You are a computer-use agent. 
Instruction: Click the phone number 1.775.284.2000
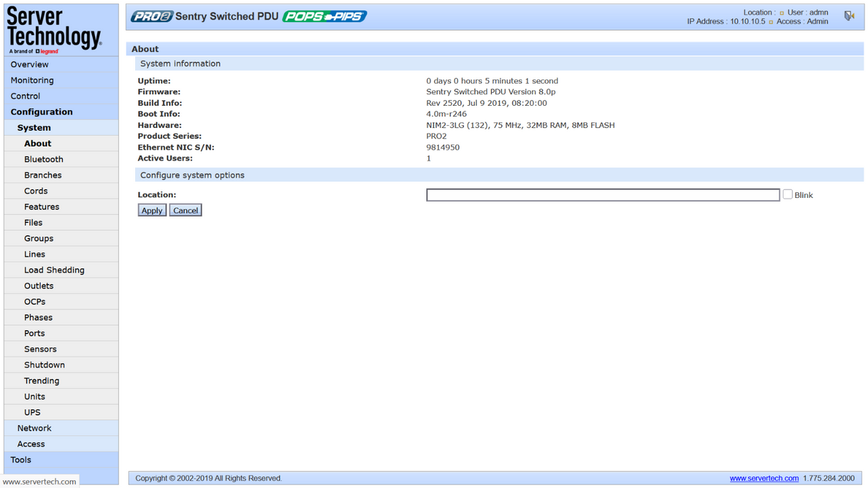pyautogui.click(x=829, y=478)
